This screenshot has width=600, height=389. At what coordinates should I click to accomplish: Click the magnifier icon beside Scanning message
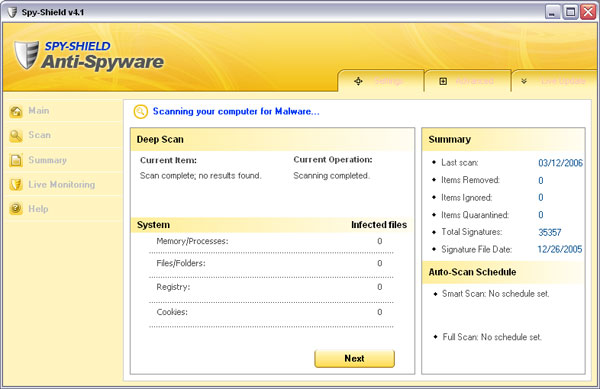[x=140, y=112]
